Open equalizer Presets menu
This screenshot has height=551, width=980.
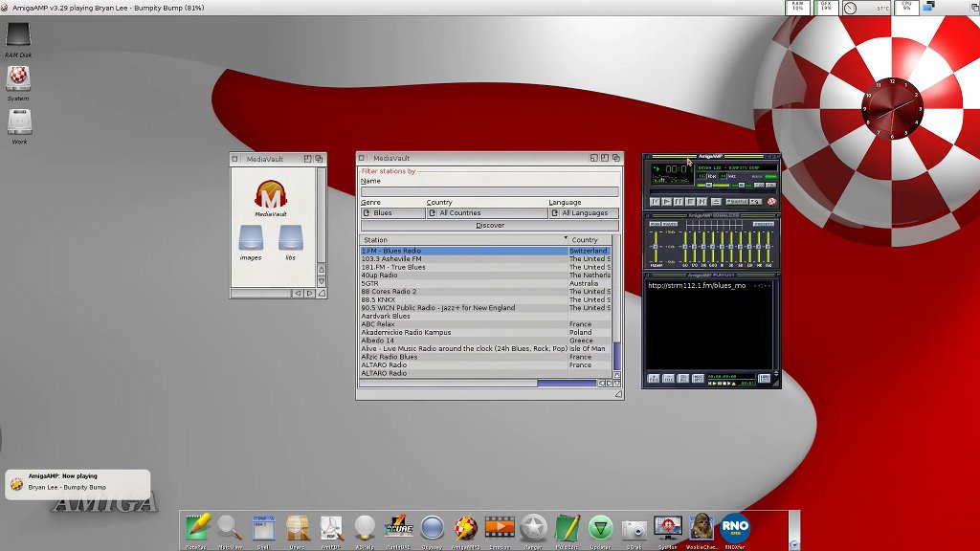[x=764, y=224]
